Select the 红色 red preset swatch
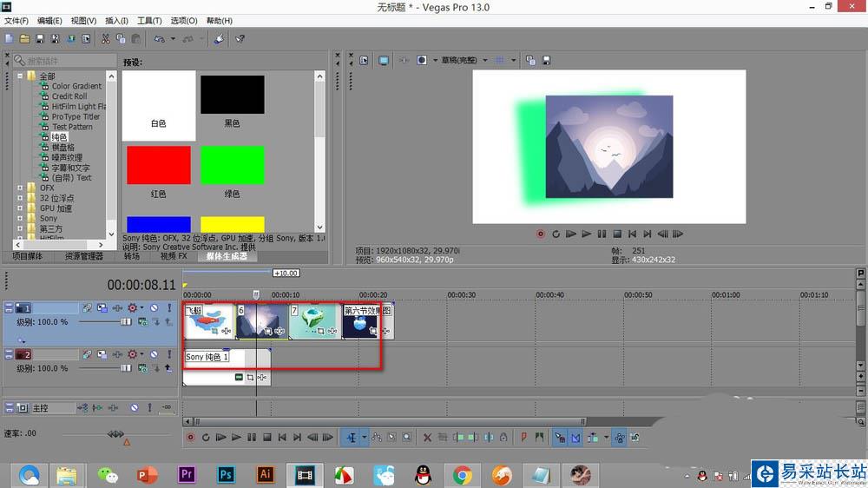This screenshot has width=868, height=488. pyautogui.click(x=159, y=165)
